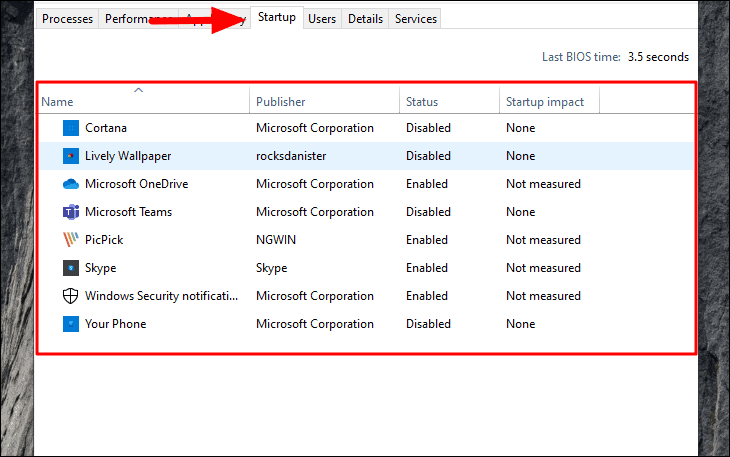Sort by the Publisher column header
Screen dimensions: 730x457
click(281, 102)
